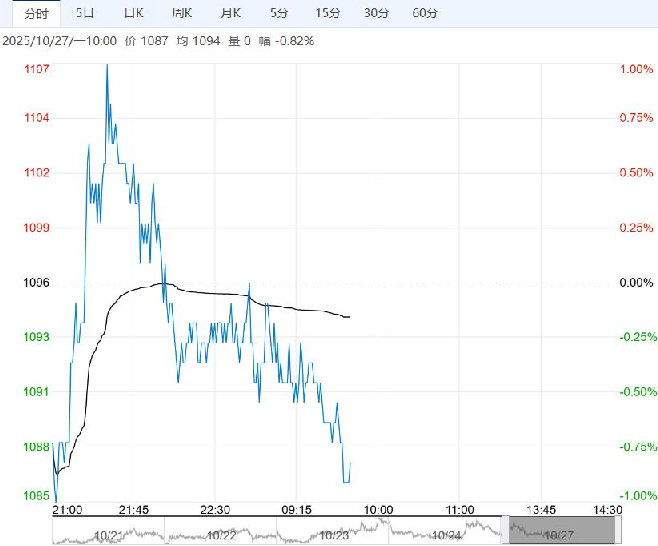Viewport: 658px width, 546px height.
Task: Click the -0.82% change value in the info bar
Action: click(297, 41)
